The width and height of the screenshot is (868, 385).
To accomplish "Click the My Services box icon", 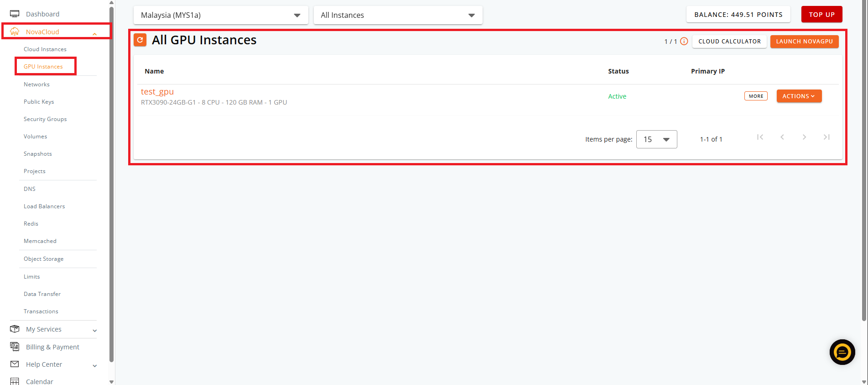I will pyautogui.click(x=15, y=329).
